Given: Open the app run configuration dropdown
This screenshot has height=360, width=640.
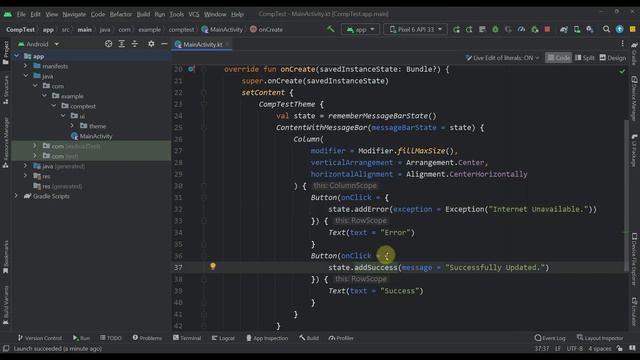Looking at the screenshot, I should tap(360, 29).
